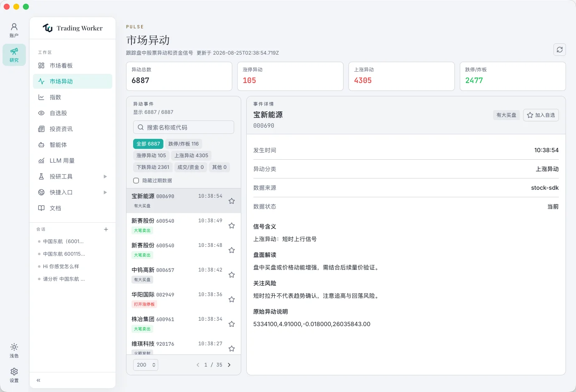Open 自选股 in the sidebar
Image resolution: width=576 pixels, height=392 pixels.
[73, 113]
